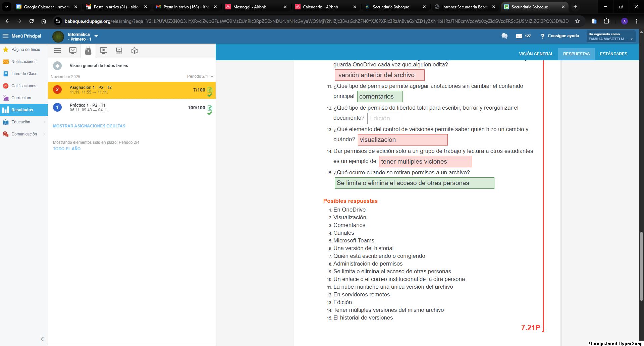The image size is (644, 346).
Task: Click the TODO EL AÑO link
Action: click(x=66, y=149)
